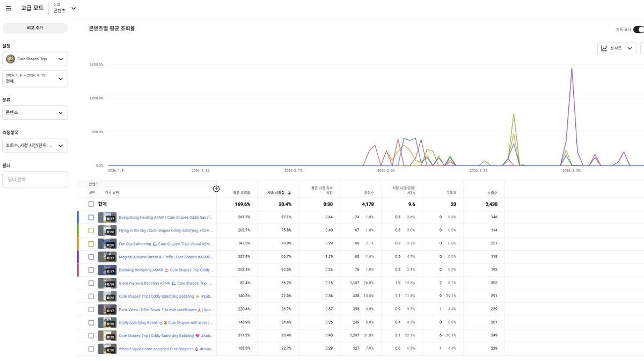
Task: Click the line chart icon in the chart type selector
Action: (605, 48)
